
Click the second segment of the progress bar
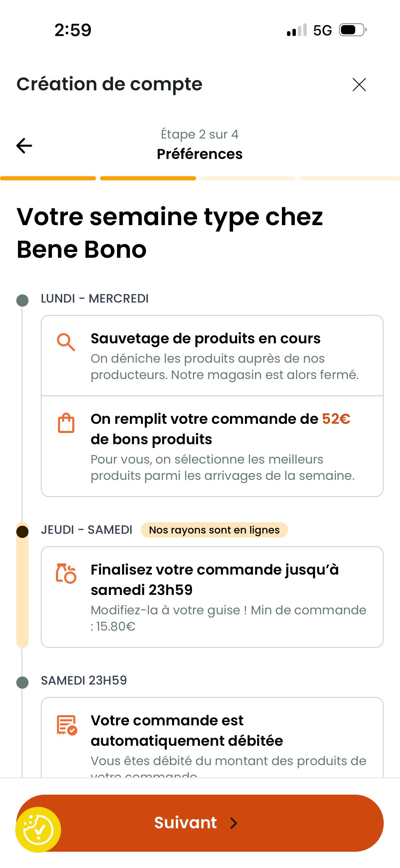pos(148,178)
